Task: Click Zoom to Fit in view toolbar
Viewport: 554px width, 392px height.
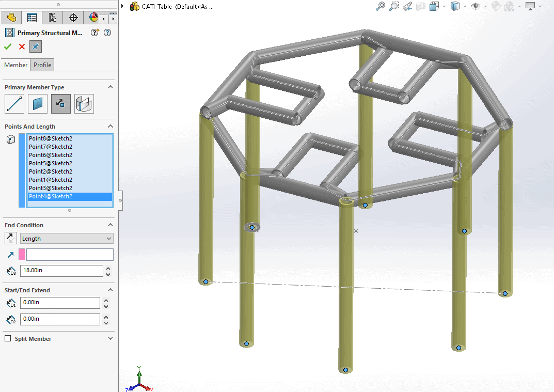Action: pos(380,6)
